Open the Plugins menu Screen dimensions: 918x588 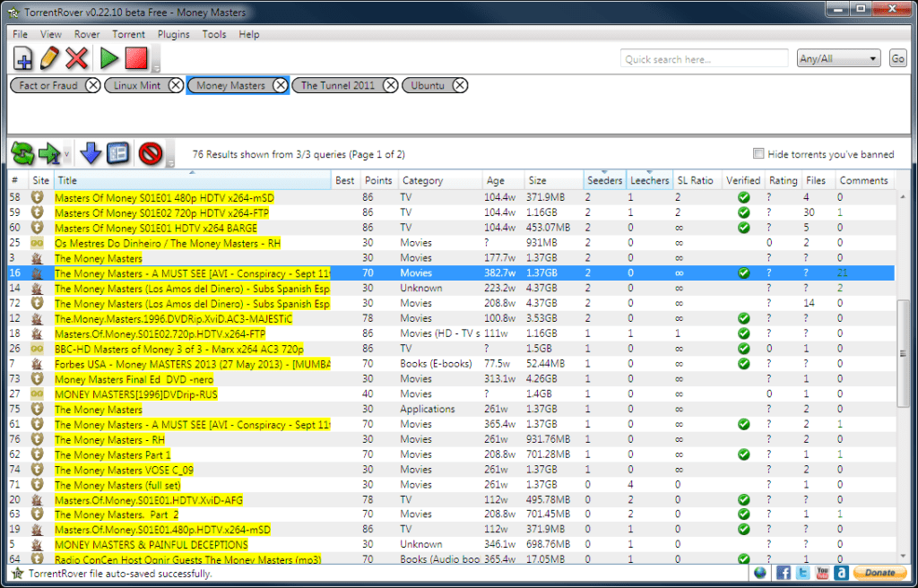point(173,34)
